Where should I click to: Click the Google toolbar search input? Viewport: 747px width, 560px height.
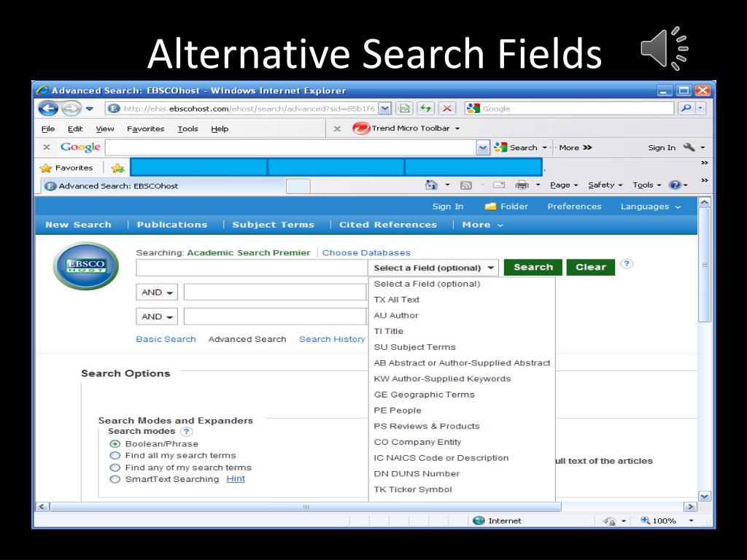tap(291, 147)
